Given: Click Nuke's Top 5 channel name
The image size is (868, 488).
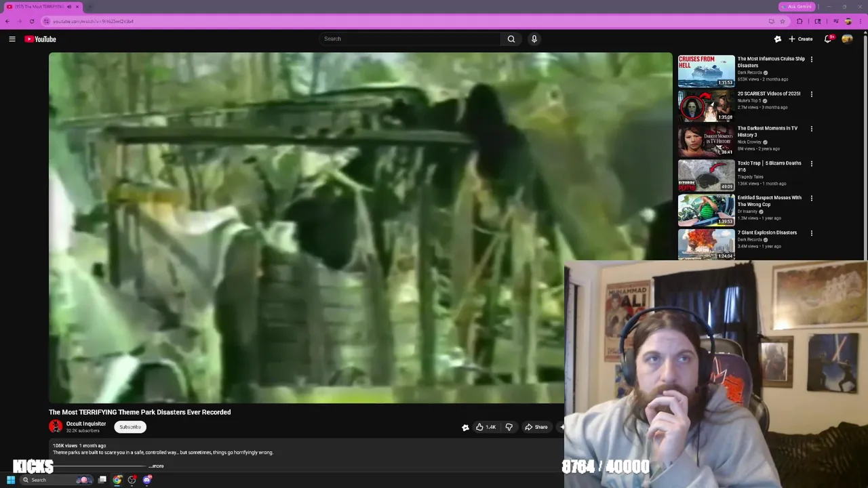Looking at the screenshot, I should [x=749, y=100].
